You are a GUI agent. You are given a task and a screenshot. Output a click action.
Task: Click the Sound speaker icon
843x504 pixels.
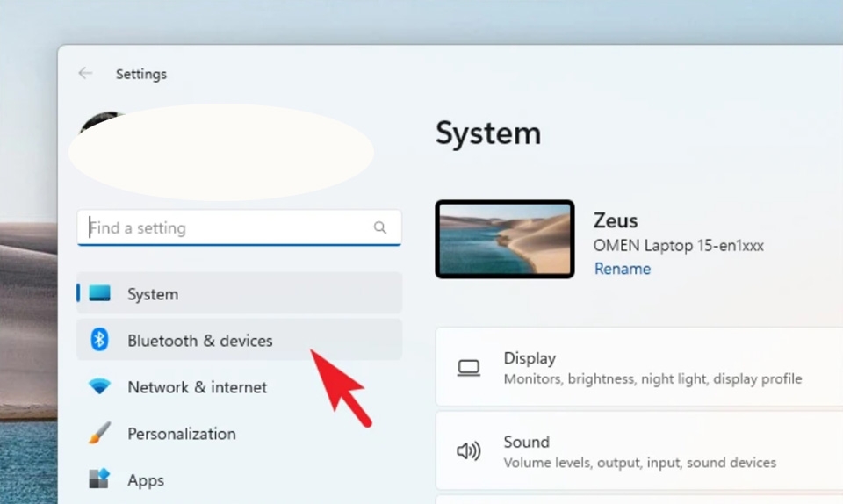click(x=469, y=450)
